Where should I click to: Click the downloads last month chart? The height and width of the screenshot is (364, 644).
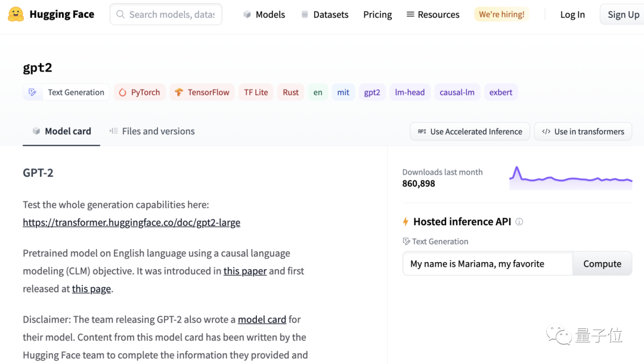coord(571,178)
